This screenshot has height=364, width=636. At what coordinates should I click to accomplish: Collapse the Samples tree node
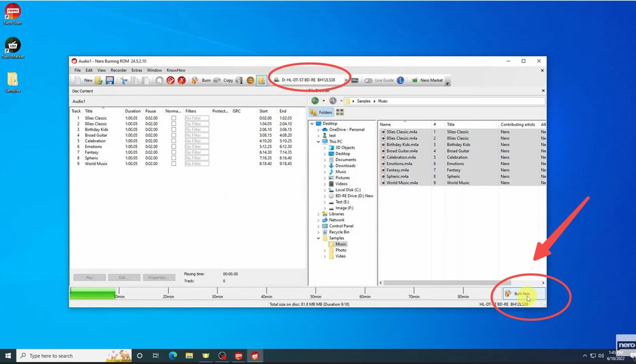coord(318,238)
